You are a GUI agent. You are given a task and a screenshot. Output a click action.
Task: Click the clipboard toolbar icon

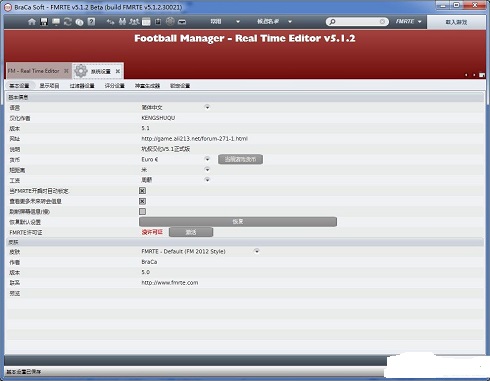pyautogui.click(x=158, y=22)
